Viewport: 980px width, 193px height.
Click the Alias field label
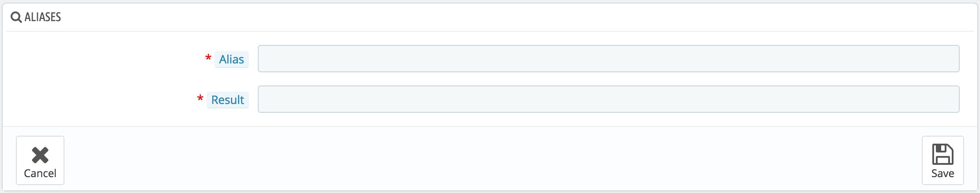231,59
